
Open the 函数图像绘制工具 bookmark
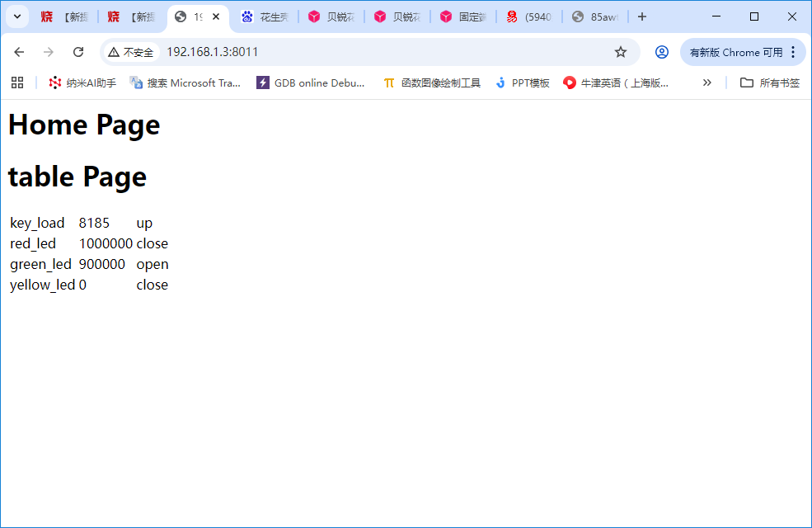[x=432, y=82]
